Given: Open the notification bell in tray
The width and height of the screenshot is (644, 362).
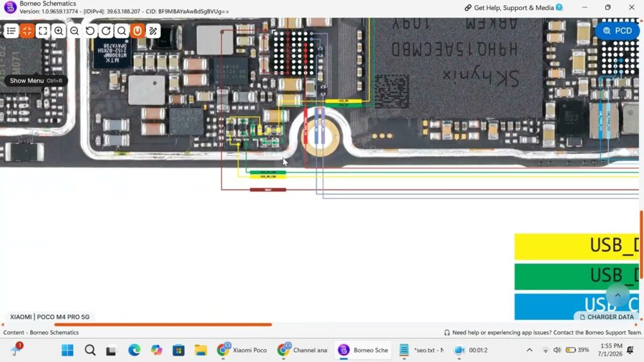Looking at the screenshot, I should click(630, 350).
